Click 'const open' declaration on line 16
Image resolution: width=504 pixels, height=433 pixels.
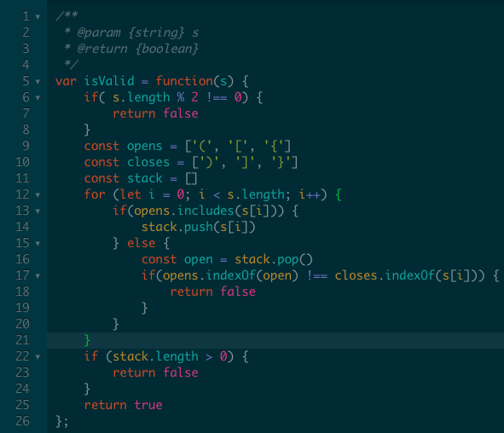177,259
